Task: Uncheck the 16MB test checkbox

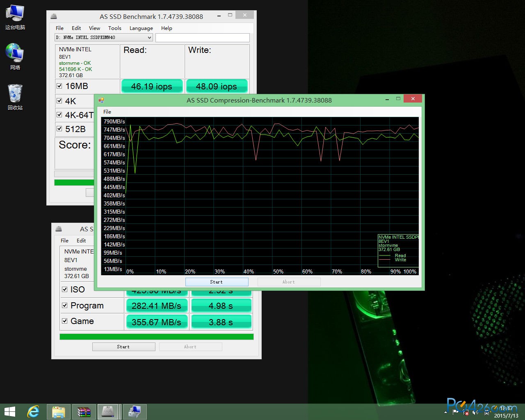Action: coord(59,86)
